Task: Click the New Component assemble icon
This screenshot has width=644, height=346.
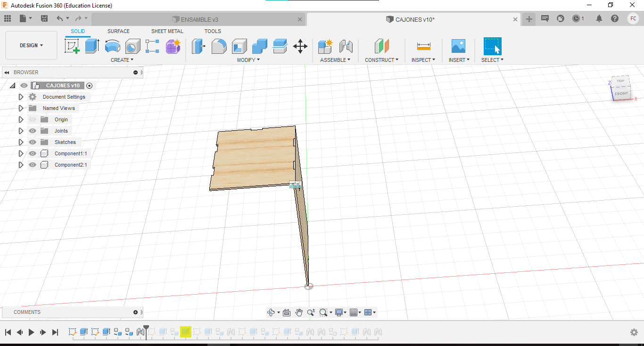Action: point(325,46)
